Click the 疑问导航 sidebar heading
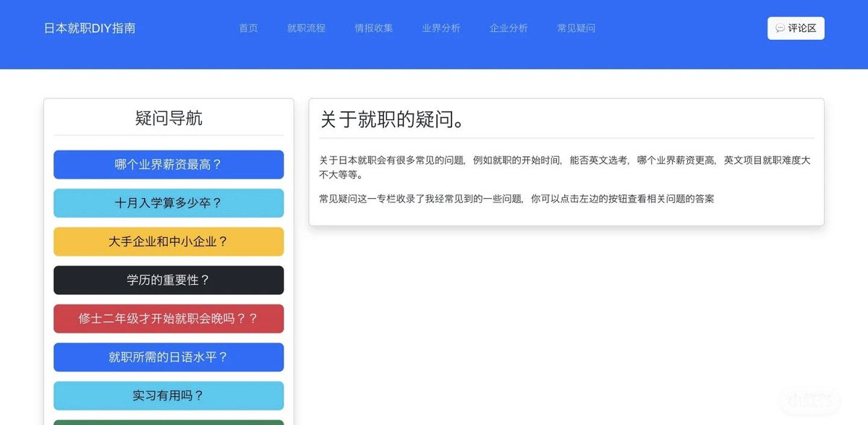This screenshot has height=425, width=868. 168,118
